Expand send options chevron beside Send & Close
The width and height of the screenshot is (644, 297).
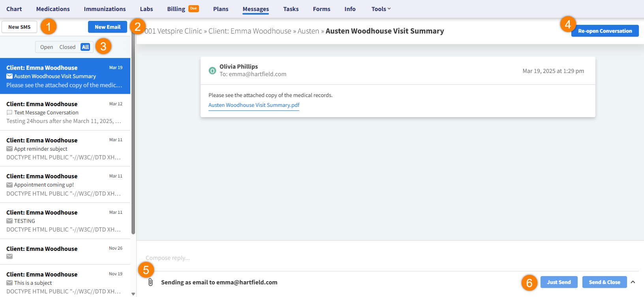coord(633,282)
